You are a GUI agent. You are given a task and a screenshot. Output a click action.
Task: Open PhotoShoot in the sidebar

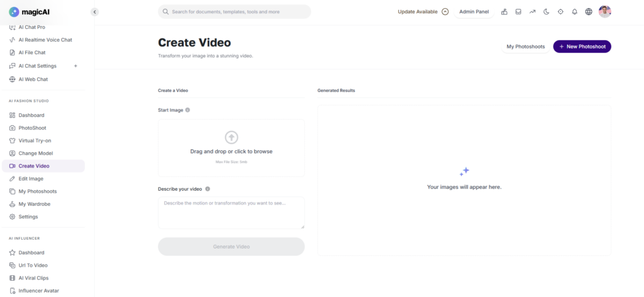(x=32, y=128)
